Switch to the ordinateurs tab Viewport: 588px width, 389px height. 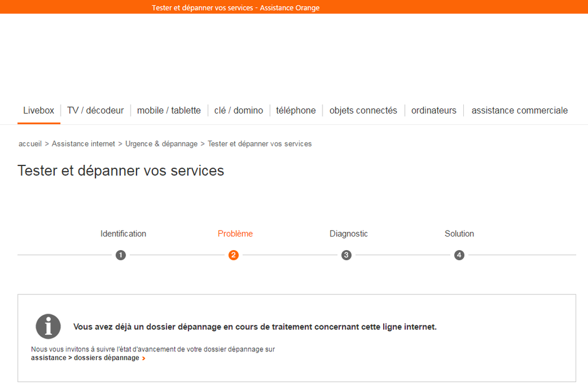[x=434, y=110]
